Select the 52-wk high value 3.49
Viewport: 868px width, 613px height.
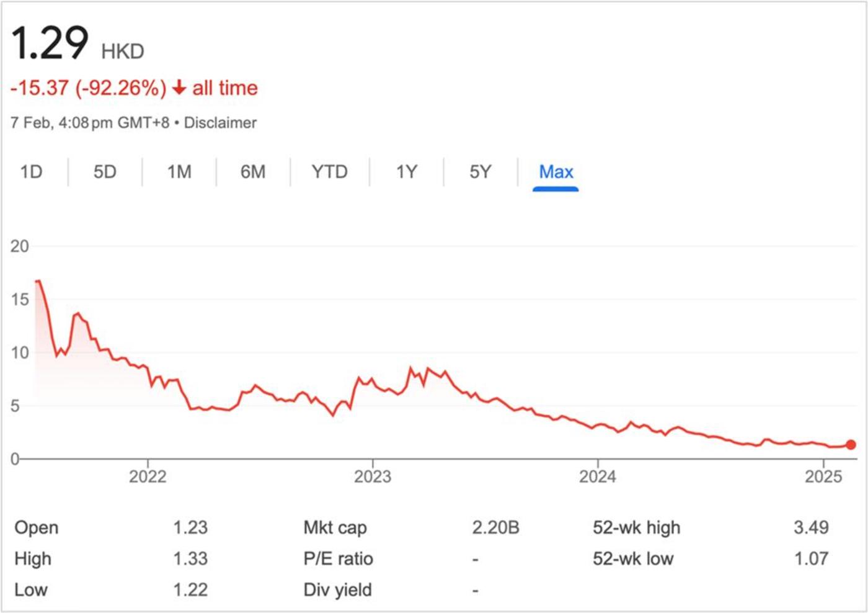pyautogui.click(x=811, y=528)
